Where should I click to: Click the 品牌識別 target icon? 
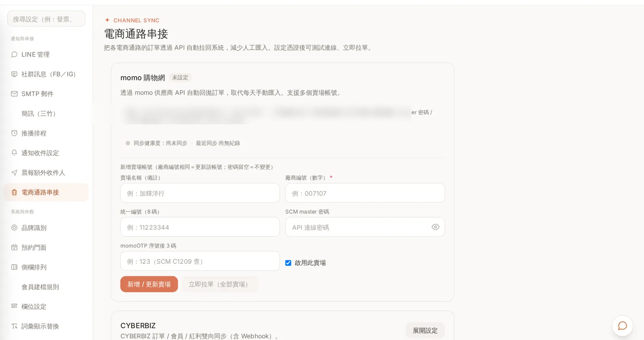(14, 228)
